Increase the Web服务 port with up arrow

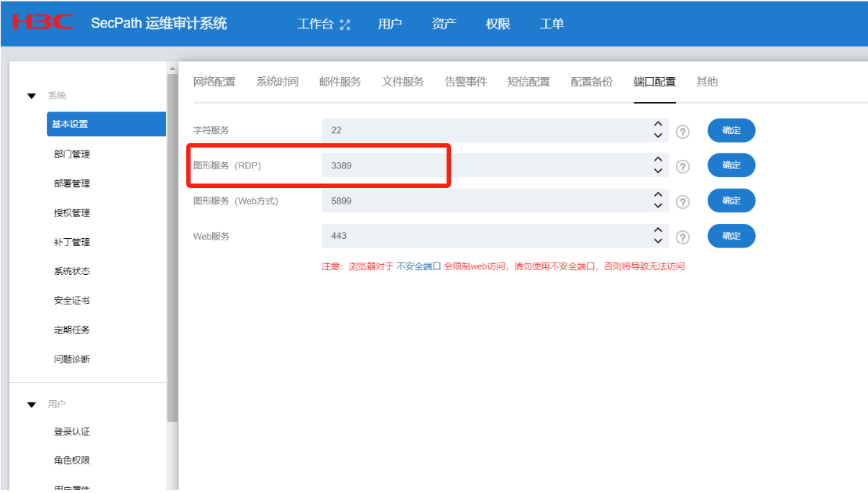click(x=657, y=230)
